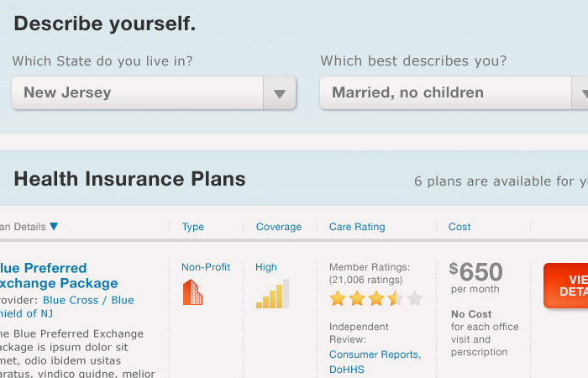This screenshot has height=378, width=588.
Task: Open Blue Preferred Exchange Package link
Action: pyautogui.click(x=59, y=276)
